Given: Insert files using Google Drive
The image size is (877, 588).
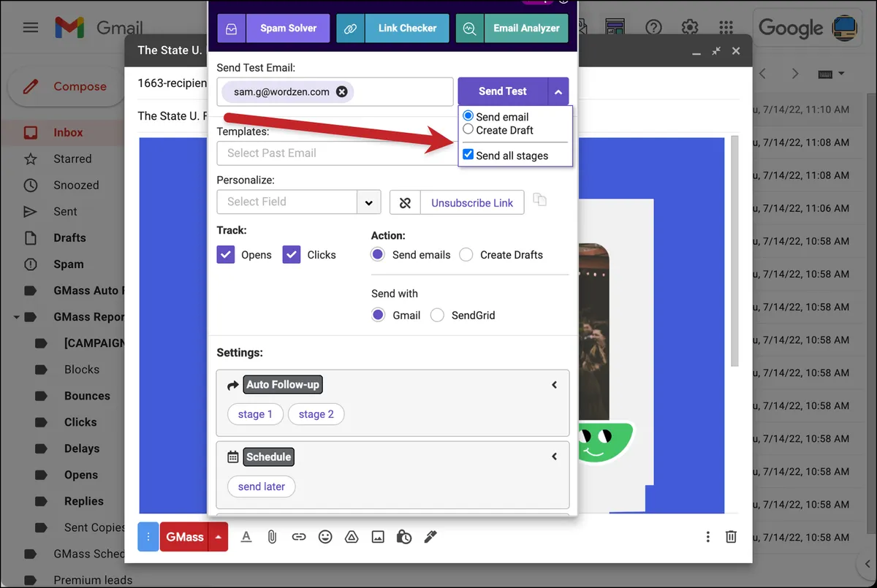Looking at the screenshot, I should click(x=352, y=537).
